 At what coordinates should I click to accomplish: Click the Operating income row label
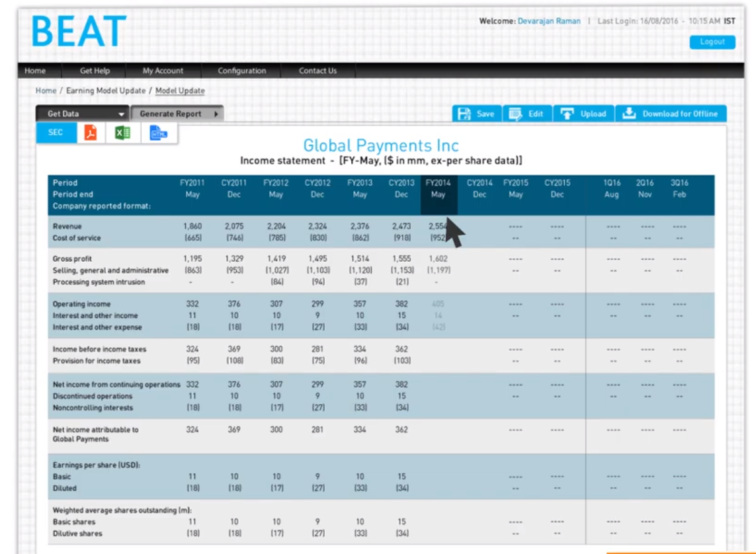coord(81,304)
